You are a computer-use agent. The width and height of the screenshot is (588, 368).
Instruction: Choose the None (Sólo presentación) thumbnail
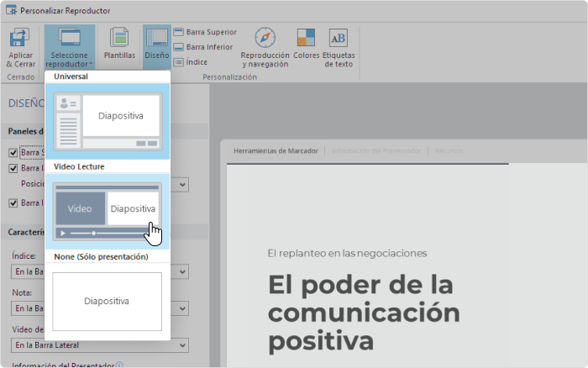[108, 302]
